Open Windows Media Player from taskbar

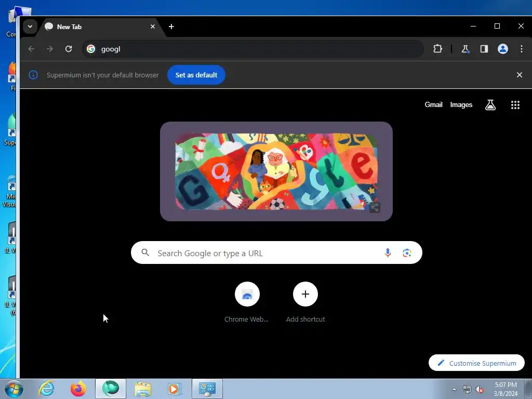175,389
